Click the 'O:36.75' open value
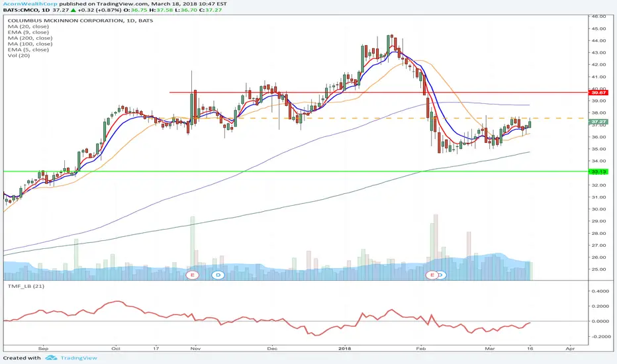This screenshot has width=617, height=364. coord(134,10)
